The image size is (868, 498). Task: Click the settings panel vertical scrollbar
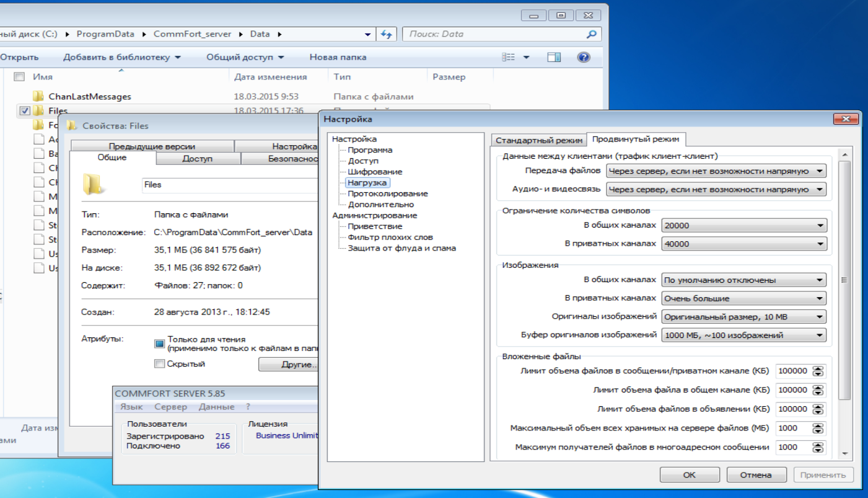[844, 279]
